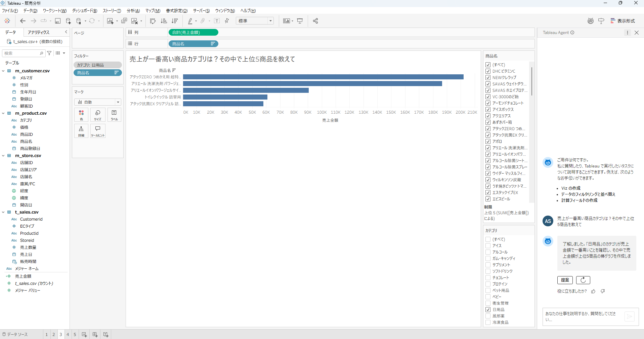Open the mark type 自動 dropdown
This screenshot has width=644, height=339.
coord(98,102)
